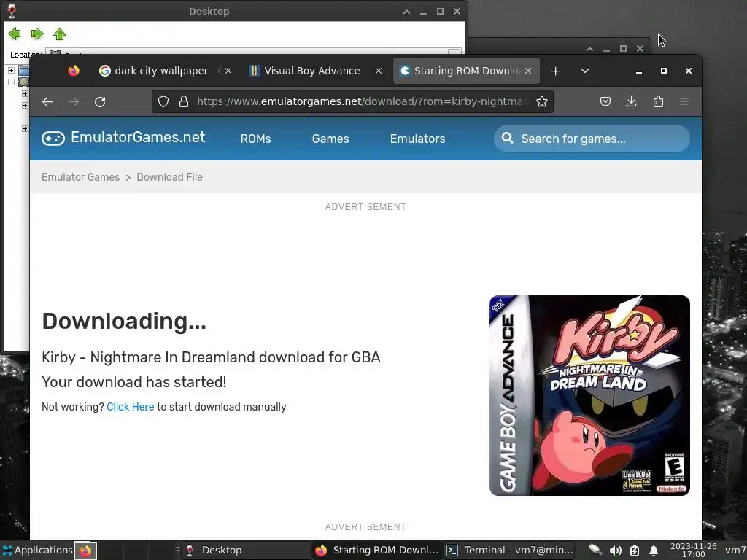Click the EmulatorGames.net logo
This screenshot has height=560, width=747.
point(123,138)
